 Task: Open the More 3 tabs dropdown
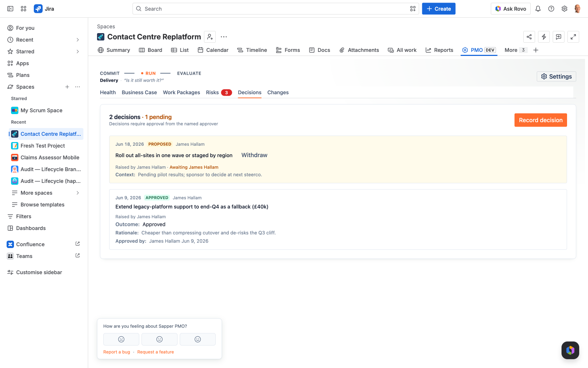(x=516, y=50)
